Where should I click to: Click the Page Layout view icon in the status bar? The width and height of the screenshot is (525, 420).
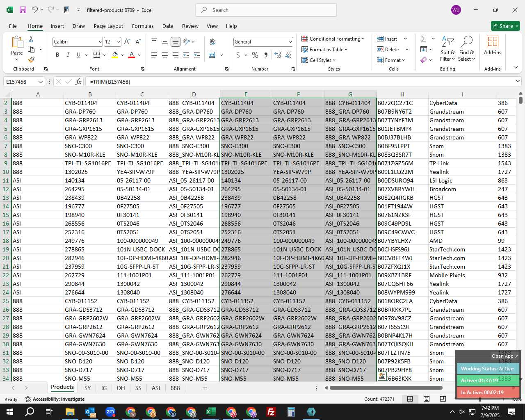tap(427, 399)
